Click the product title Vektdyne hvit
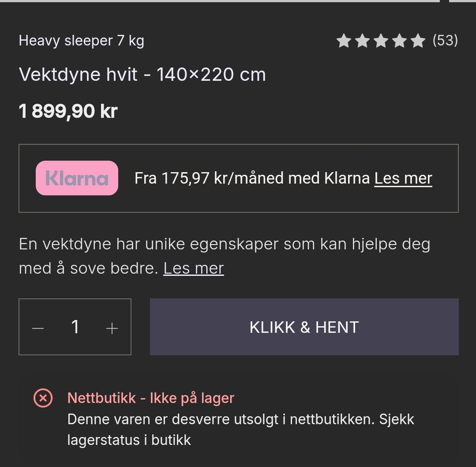This screenshot has height=467, width=476. 142,74
